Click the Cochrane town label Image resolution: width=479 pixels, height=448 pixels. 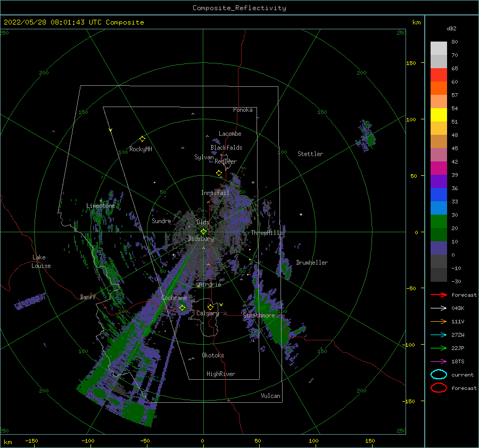pos(174,298)
